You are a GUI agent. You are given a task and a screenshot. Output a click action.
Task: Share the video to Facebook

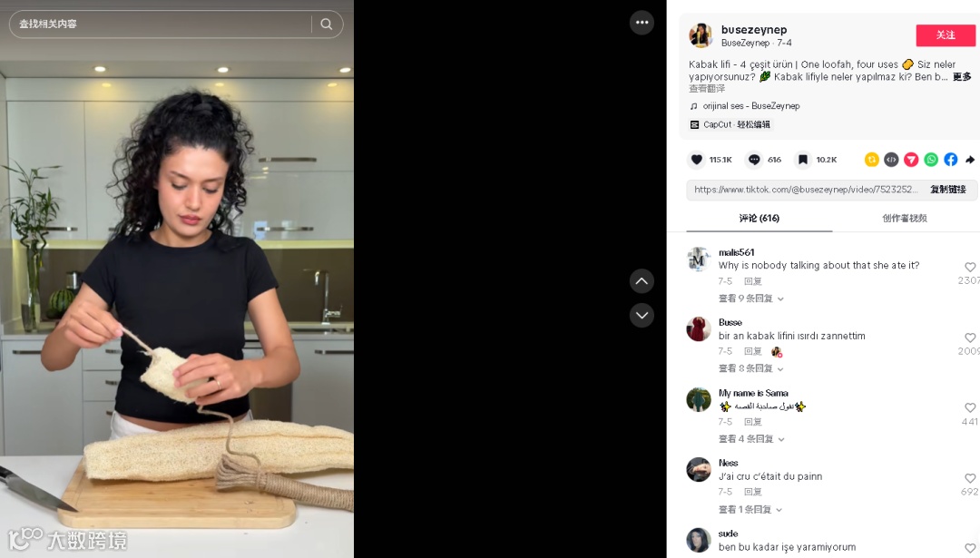tap(951, 160)
